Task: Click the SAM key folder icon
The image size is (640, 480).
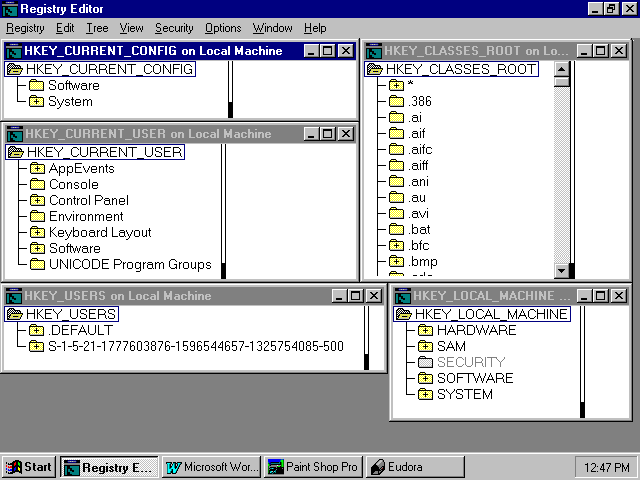Action: click(425, 347)
